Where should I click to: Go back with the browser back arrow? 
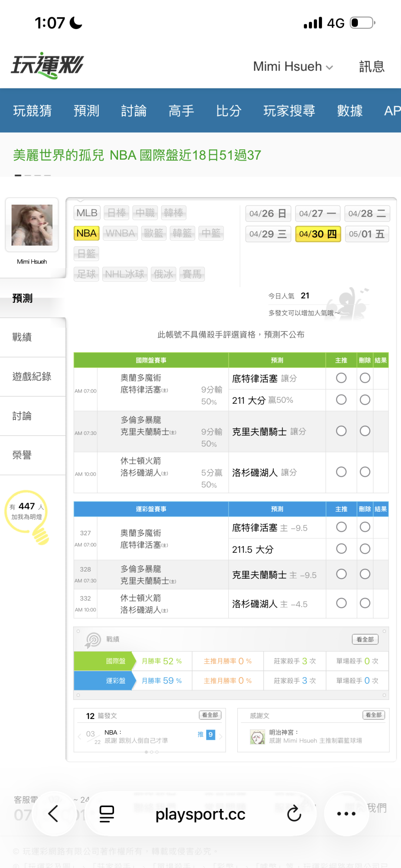[53, 814]
